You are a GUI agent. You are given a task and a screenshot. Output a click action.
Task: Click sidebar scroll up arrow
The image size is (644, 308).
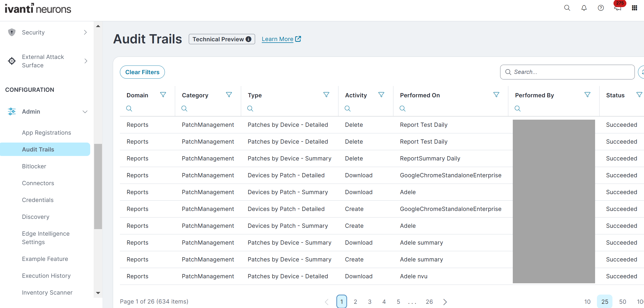98,26
